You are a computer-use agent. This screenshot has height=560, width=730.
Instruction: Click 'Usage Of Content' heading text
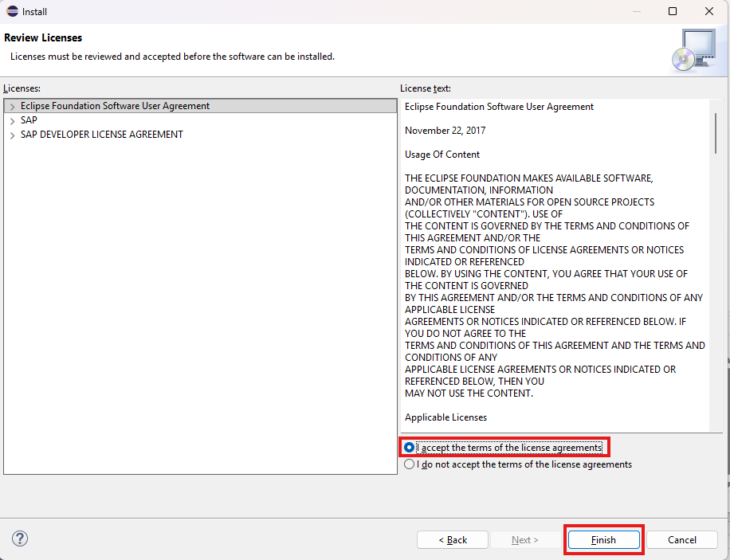click(442, 155)
